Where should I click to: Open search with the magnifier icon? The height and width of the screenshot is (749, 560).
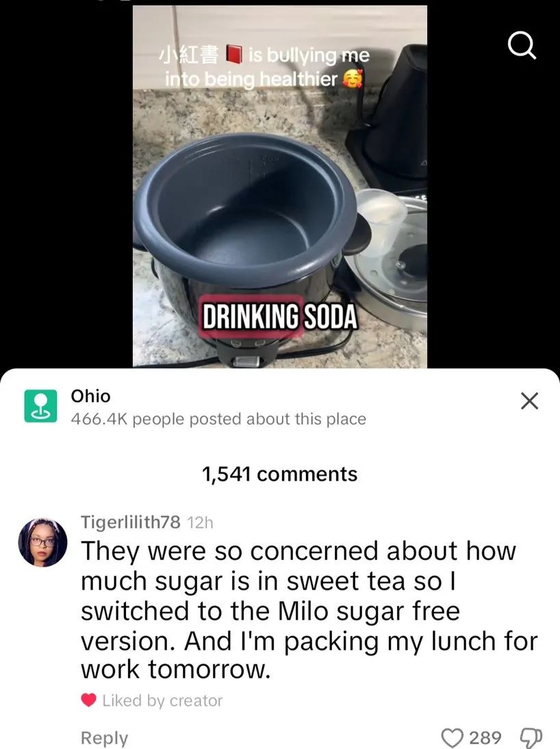pyautogui.click(x=522, y=47)
